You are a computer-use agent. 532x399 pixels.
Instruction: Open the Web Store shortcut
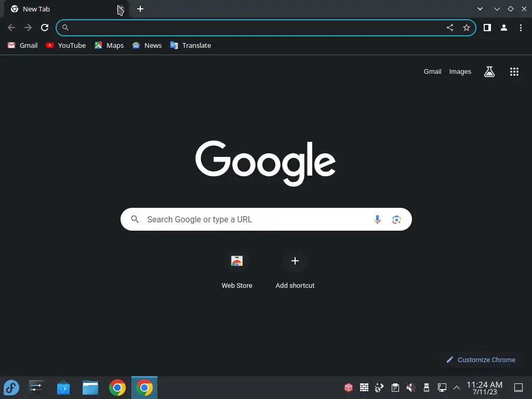[237, 270]
